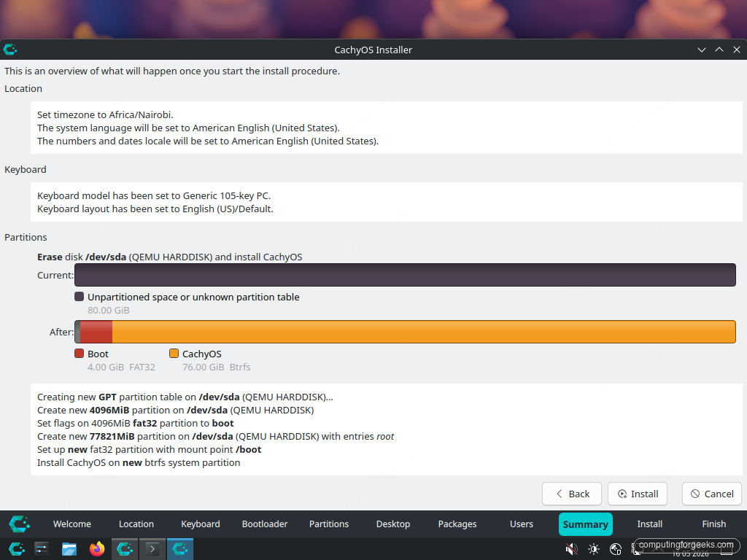747x560 pixels.
Task: Switch to the active CachyOS Installer taskbar entry
Action: pyautogui.click(x=180, y=549)
